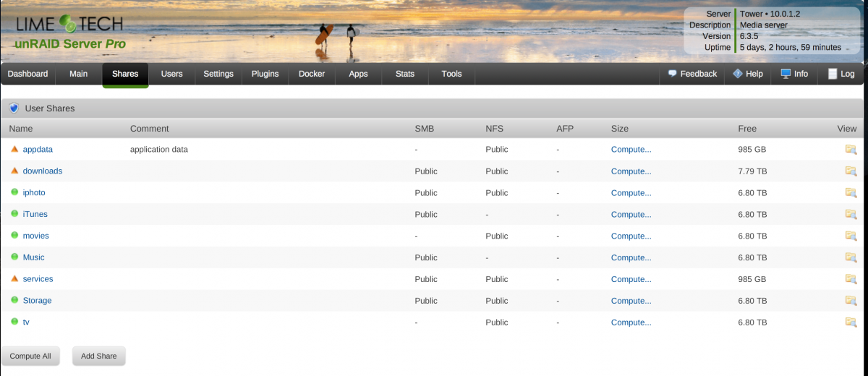868x376 pixels.
Task: Open the browse icon for downloads share
Action: point(851,171)
